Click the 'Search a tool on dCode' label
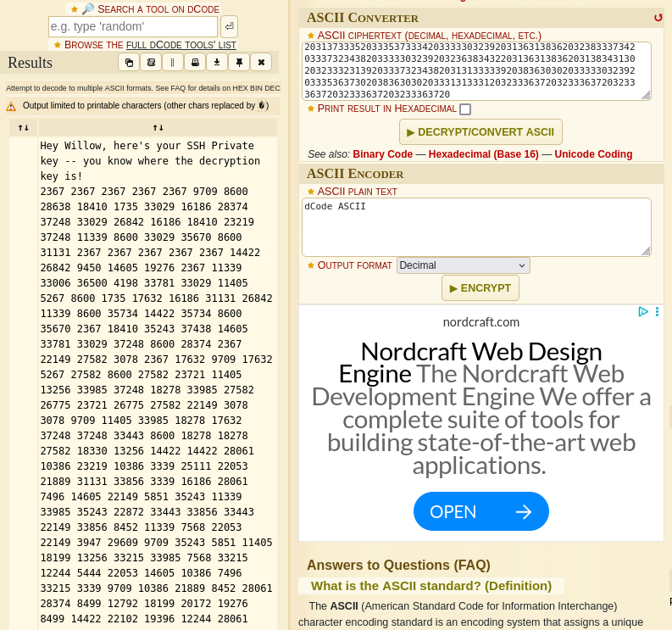This screenshot has height=630, width=672. click(x=158, y=9)
